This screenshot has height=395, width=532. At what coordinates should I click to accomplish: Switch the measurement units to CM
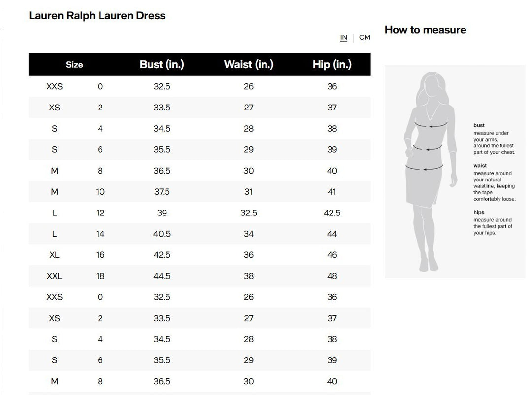point(365,37)
